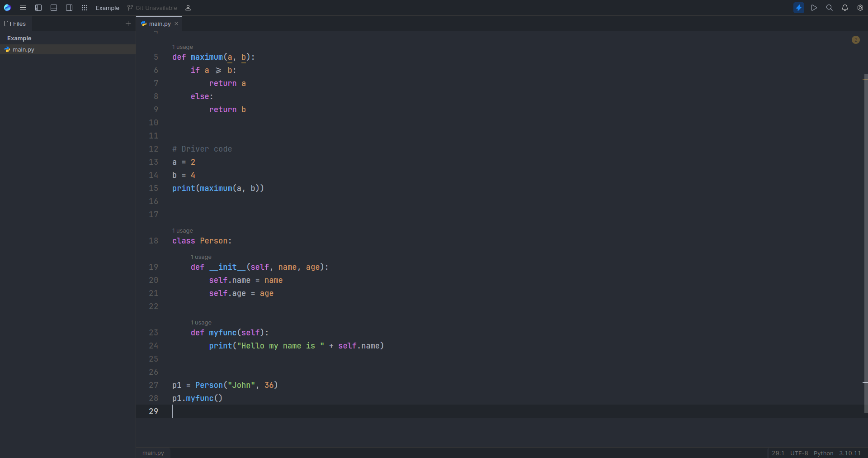Click the 29:1 cursor position indicator
The image size is (868, 458).
[778, 453]
